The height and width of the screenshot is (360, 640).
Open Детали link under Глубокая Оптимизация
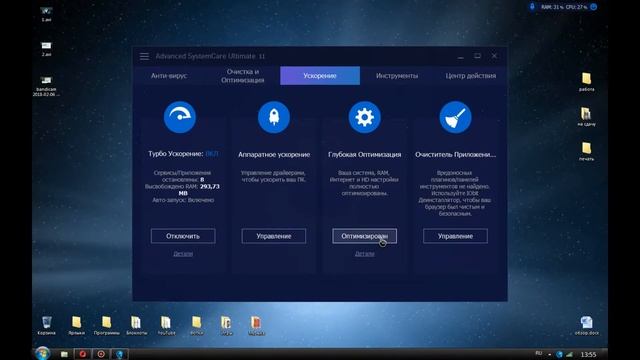coord(364,253)
